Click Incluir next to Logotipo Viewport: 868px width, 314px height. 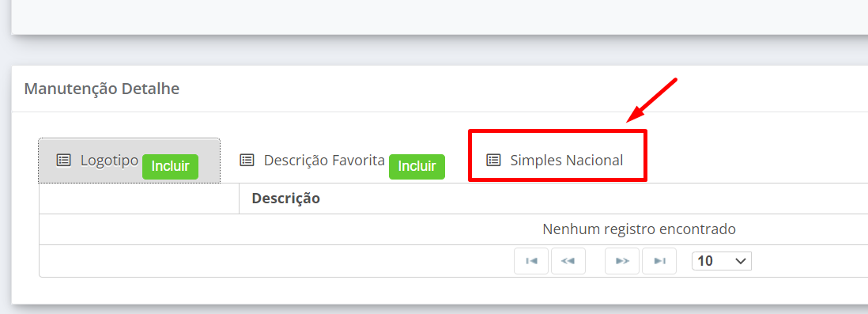click(x=170, y=167)
